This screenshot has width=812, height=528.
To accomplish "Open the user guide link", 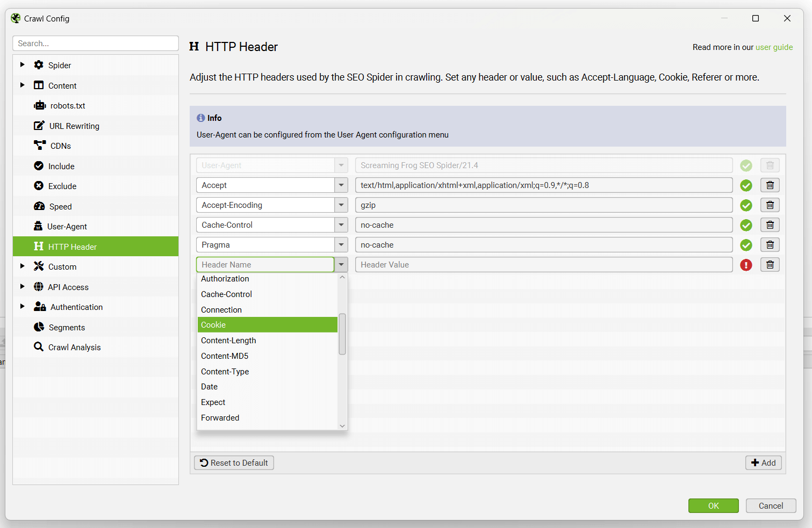I will (774, 47).
